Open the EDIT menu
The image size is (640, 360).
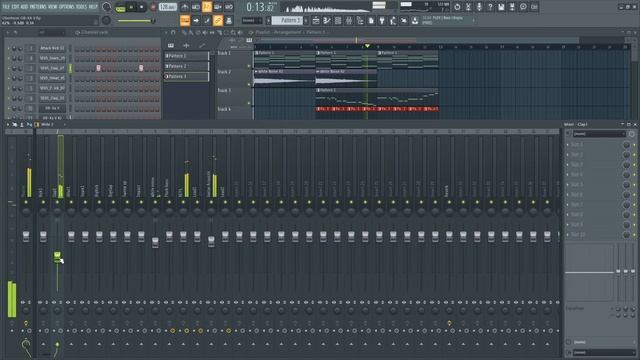(15, 7)
